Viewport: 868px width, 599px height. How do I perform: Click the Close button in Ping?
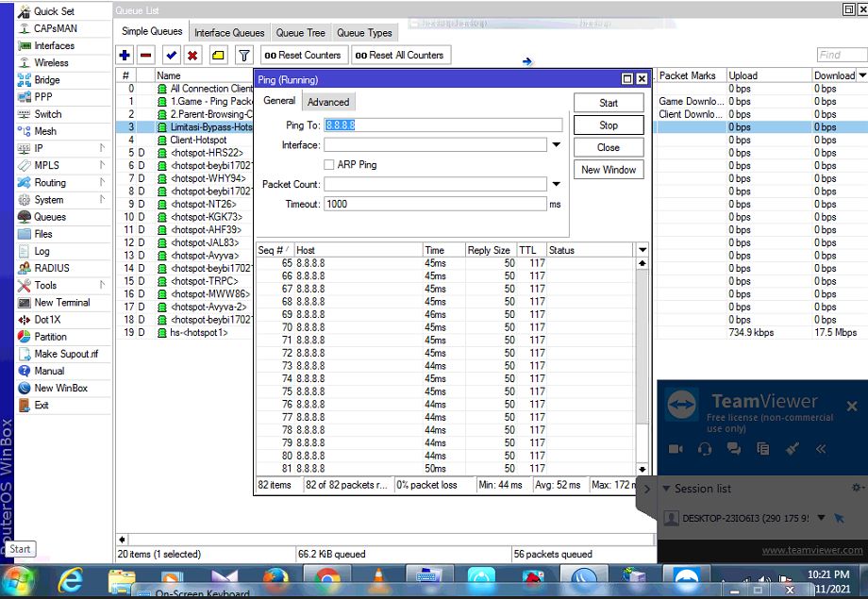point(609,148)
